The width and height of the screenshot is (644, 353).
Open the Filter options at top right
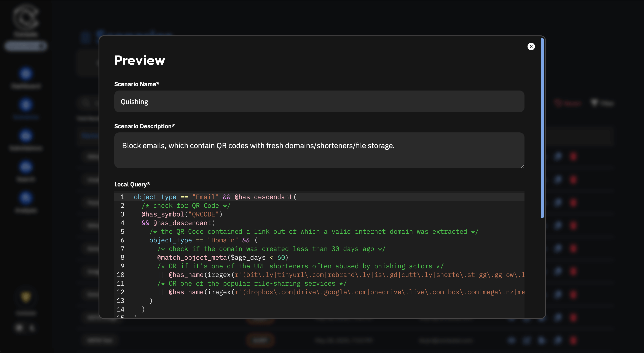coord(603,103)
